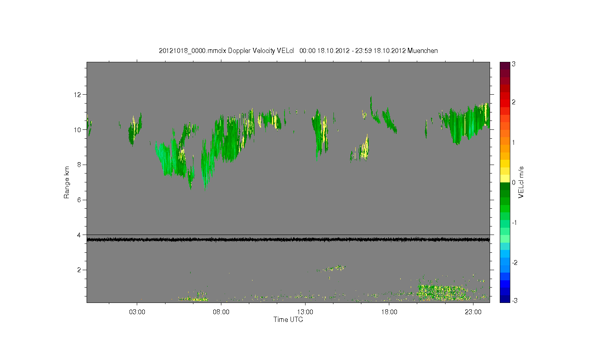
Task: Click the 03:00 time axis label
Action: (x=137, y=312)
